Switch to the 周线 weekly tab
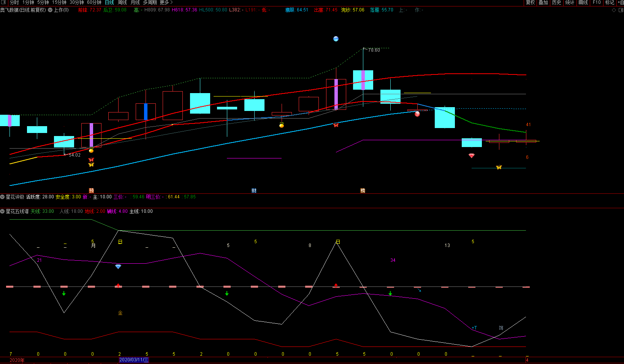The image size is (624, 364). [122, 2]
